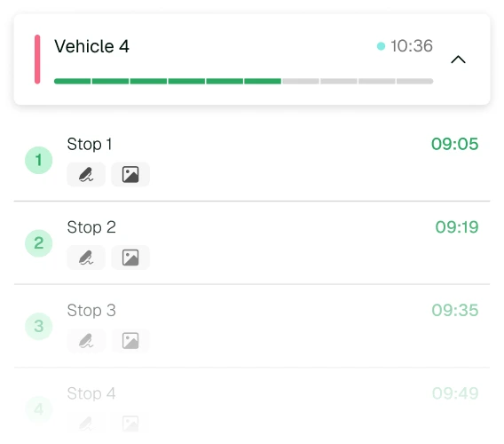Screen dimensions: 504x444
Task: Select stop number 2 circle badge
Action: pyautogui.click(x=38, y=243)
